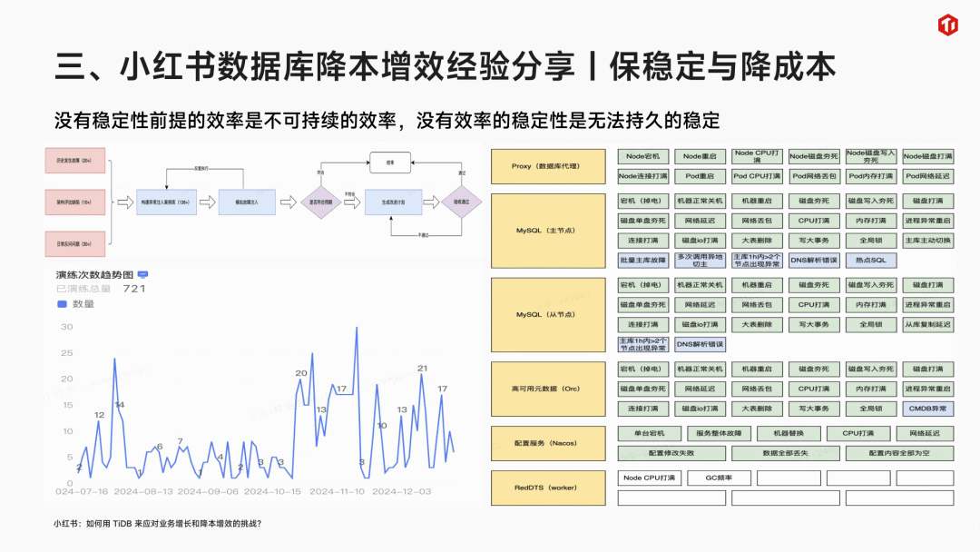Click the yellow MySQL（从节点）category box
Viewport: 980px width, 552px height.
point(548,315)
